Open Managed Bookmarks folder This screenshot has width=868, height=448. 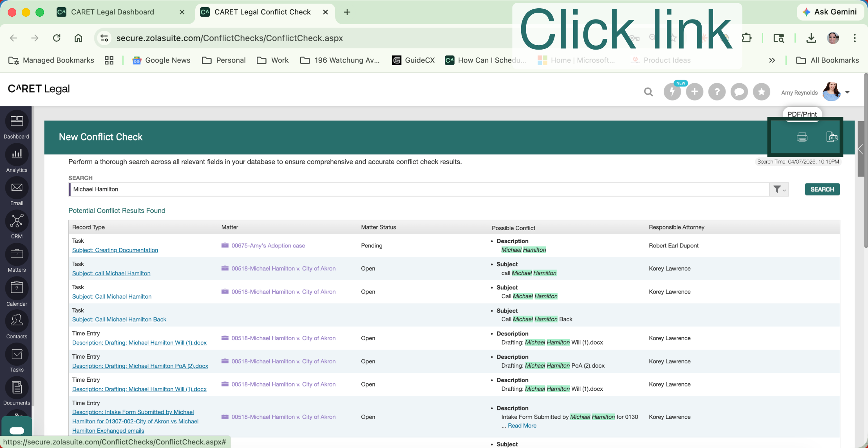tap(51, 60)
